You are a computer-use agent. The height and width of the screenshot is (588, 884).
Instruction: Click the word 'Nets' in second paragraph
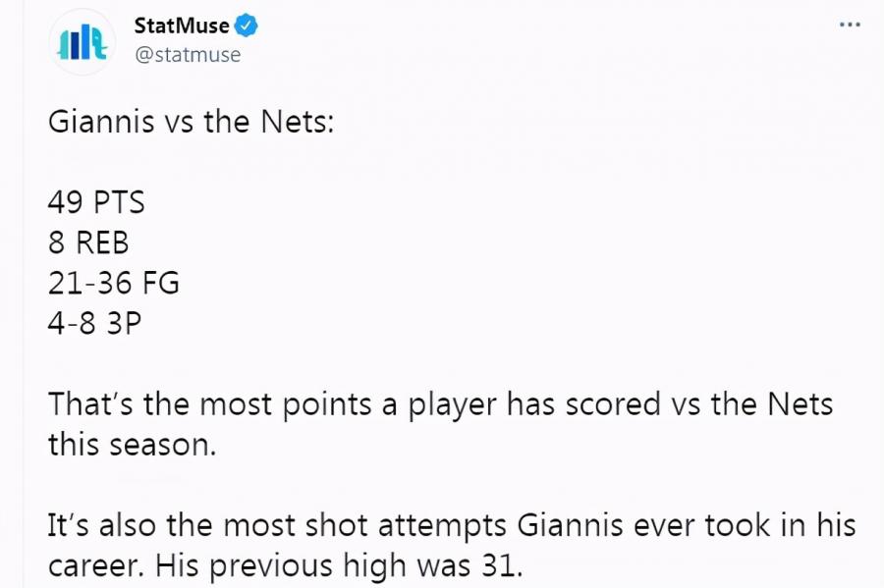(x=800, y=403)
